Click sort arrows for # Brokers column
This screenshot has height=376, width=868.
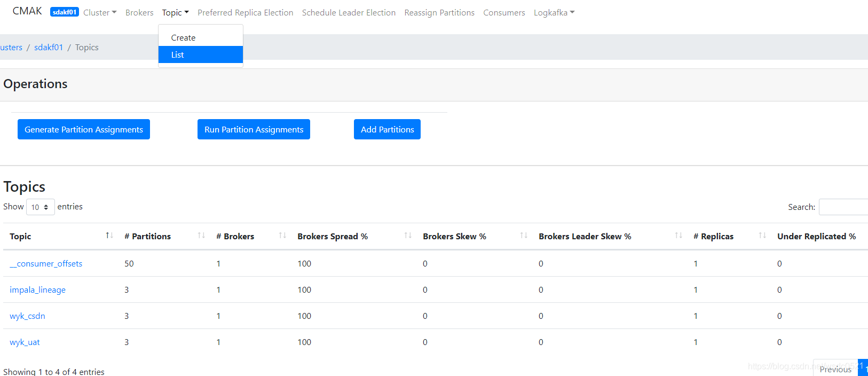coord(282,236)
